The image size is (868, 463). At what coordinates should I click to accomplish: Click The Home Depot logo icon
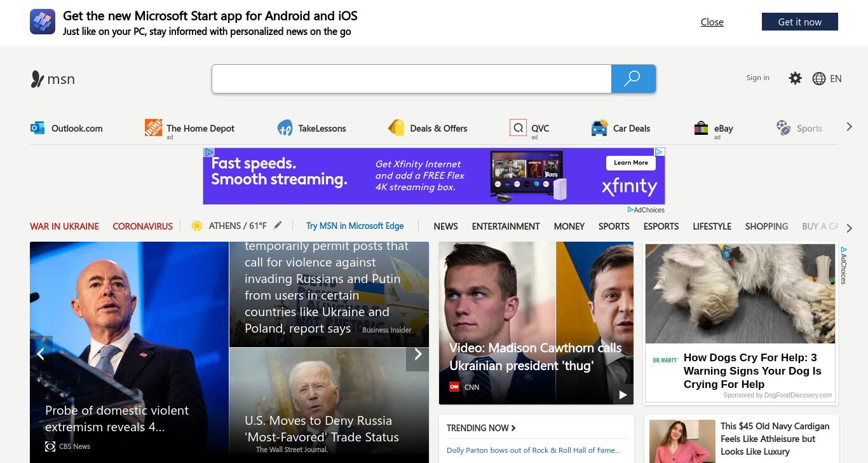click(x=153, y=128)
